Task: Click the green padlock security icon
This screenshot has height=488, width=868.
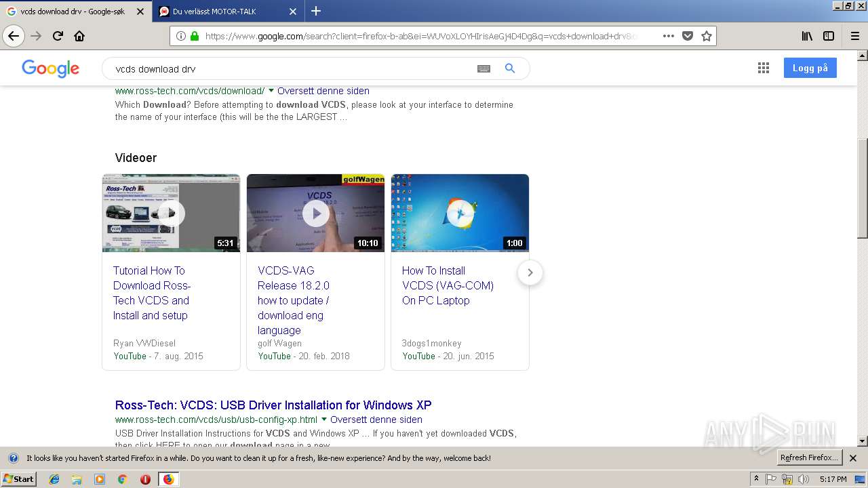Action: tap(195, 36)
